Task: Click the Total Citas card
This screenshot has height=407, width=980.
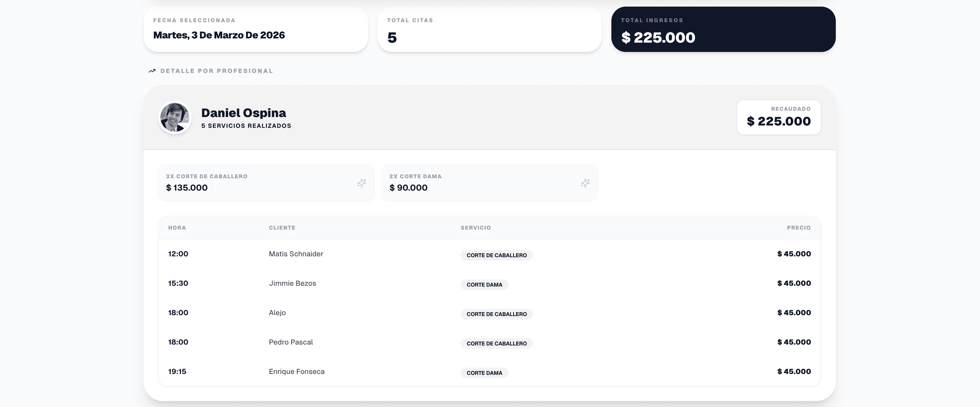Action: pyautogui.click(x=489, y=29)
